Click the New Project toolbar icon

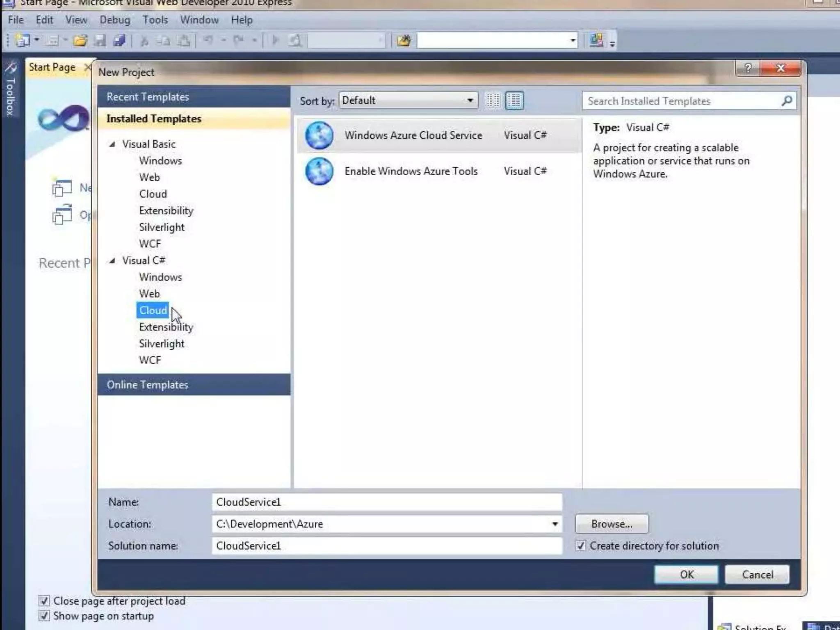22,40
